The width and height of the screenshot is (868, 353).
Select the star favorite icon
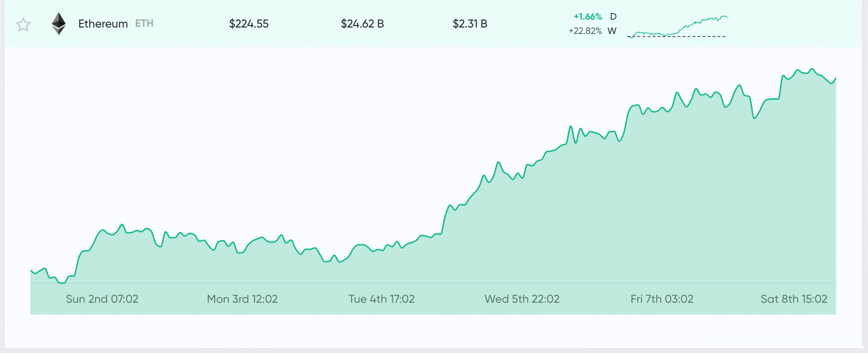click(23, 24)
